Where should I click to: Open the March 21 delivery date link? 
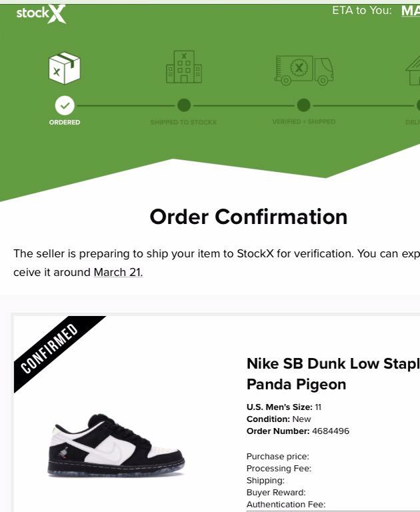coord(118,272)
